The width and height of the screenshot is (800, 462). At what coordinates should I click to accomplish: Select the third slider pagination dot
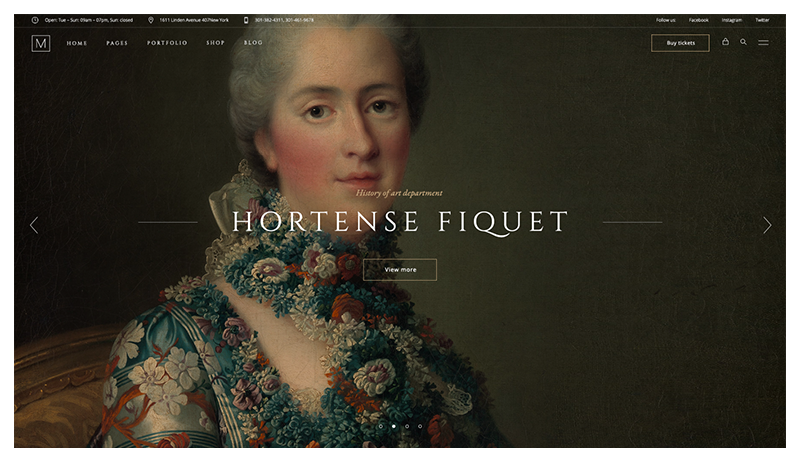click(x=406, y=426)
